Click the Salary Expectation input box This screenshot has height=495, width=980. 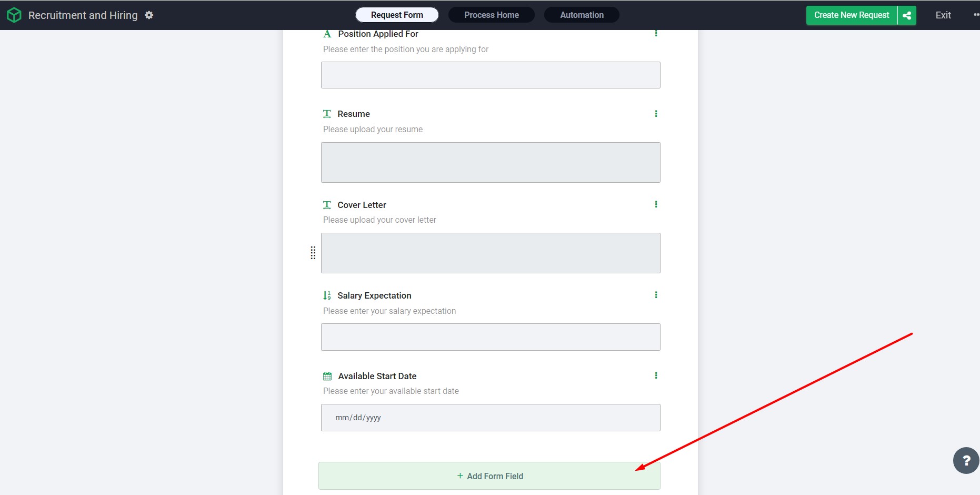(x=491, y=337)
